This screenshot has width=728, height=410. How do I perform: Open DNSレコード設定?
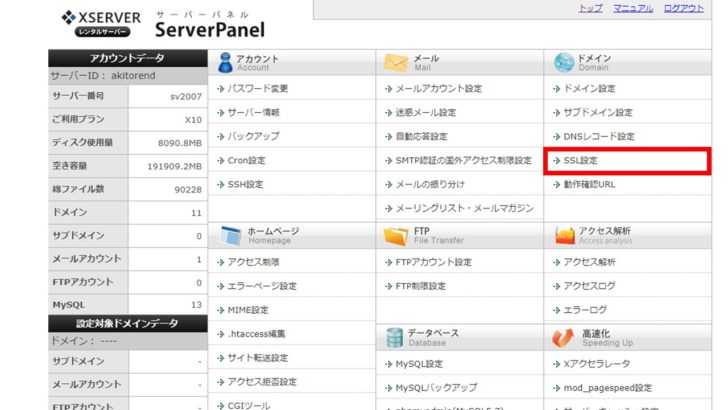599,137
